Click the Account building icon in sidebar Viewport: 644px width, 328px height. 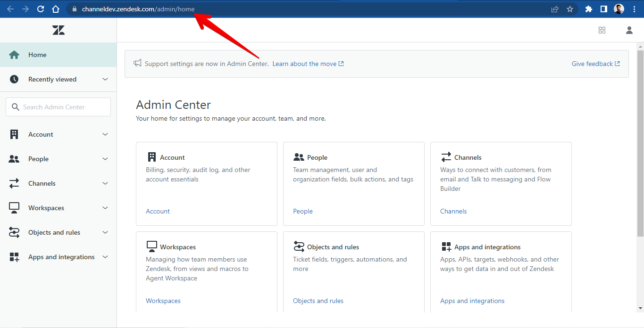pyautogui.click(x=14, y=134)
